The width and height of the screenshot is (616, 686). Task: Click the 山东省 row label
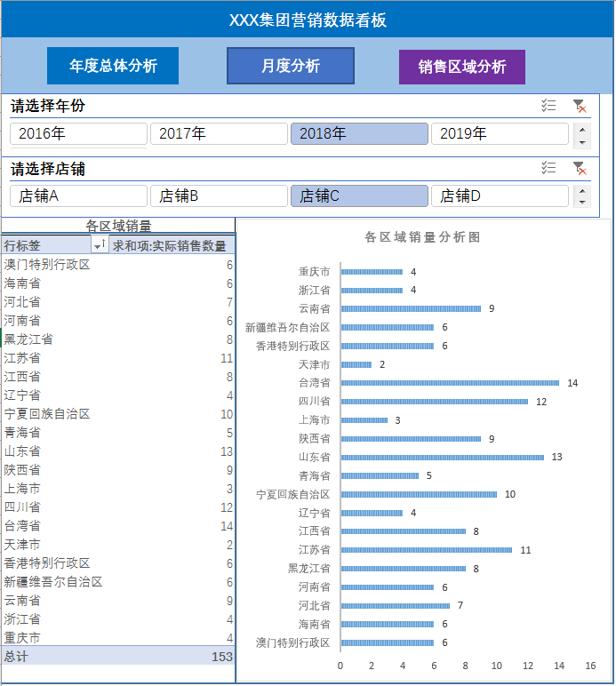[x=22, y=451]
